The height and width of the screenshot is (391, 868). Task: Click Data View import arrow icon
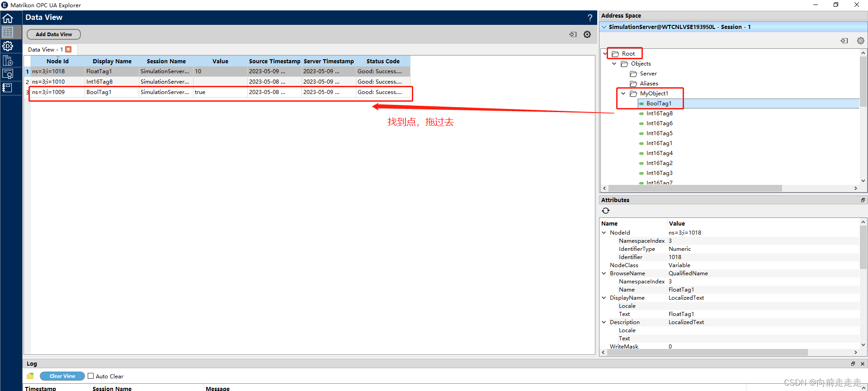pyautogui.click(x=573, y=34)
